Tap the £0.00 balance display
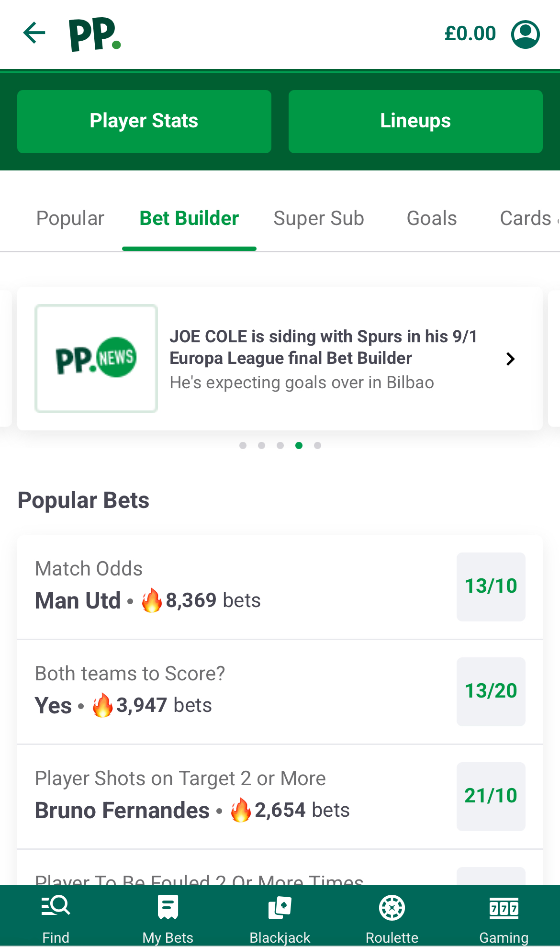Screen dimensions: 560x947 point(470,34)
